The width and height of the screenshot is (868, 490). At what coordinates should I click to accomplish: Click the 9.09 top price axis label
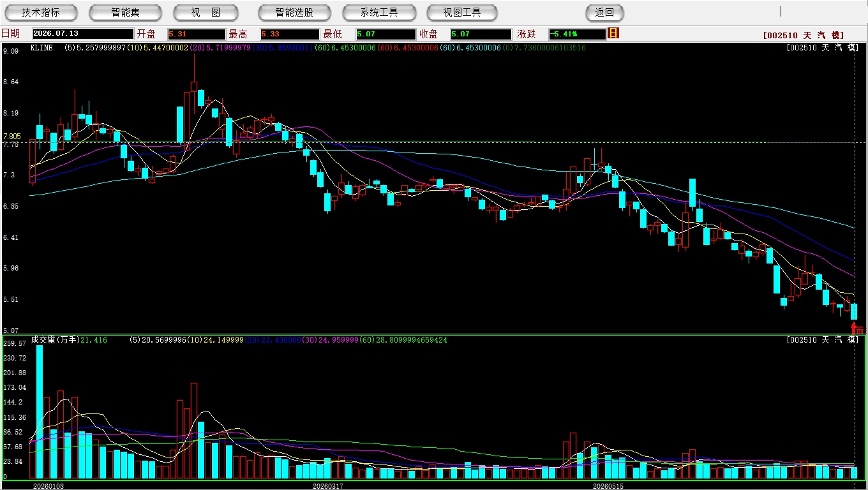[10, 51]
